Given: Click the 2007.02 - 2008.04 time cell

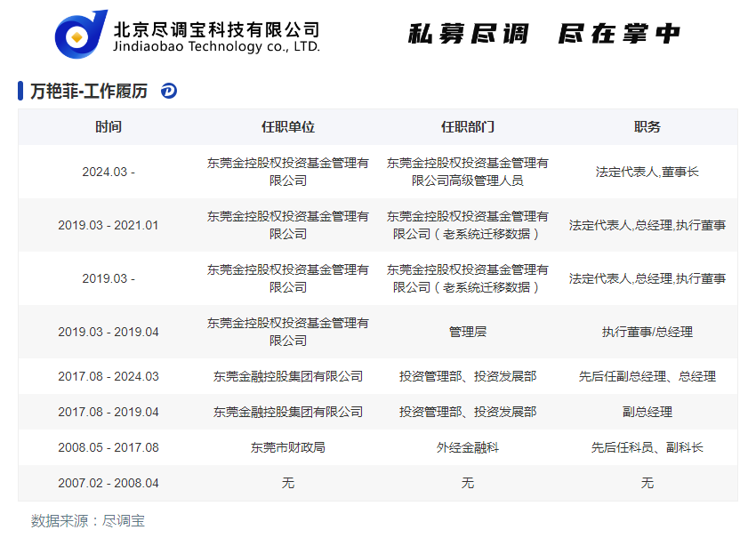Looking at the screenshot, I should coord(109,483).
